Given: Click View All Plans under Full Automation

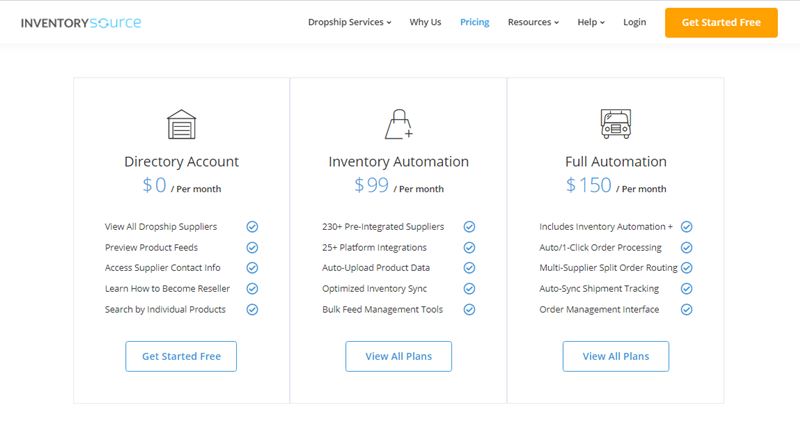Looking at the screenshot, I should pyautogui.click(x=616, y=356).
